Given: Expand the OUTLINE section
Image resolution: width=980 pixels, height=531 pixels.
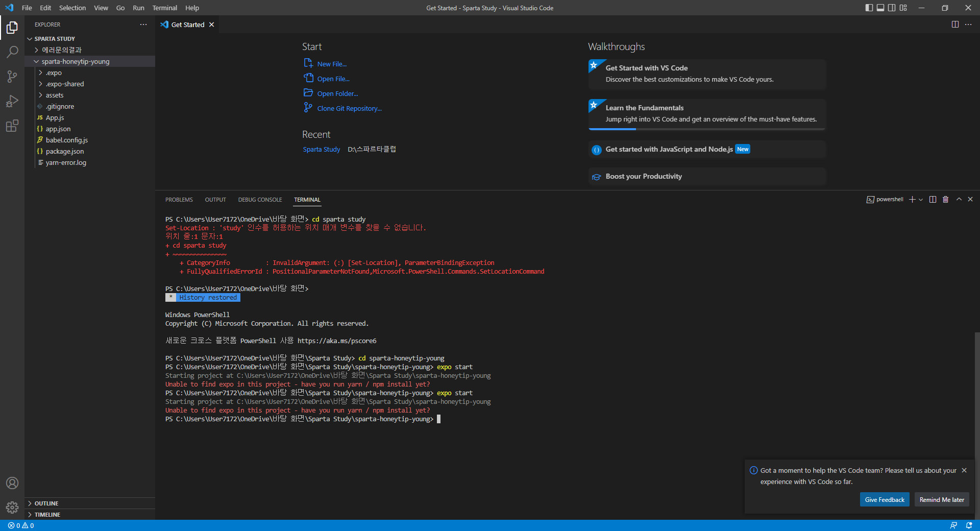Looking at the screenshot, I should click(x=90, y=503).
